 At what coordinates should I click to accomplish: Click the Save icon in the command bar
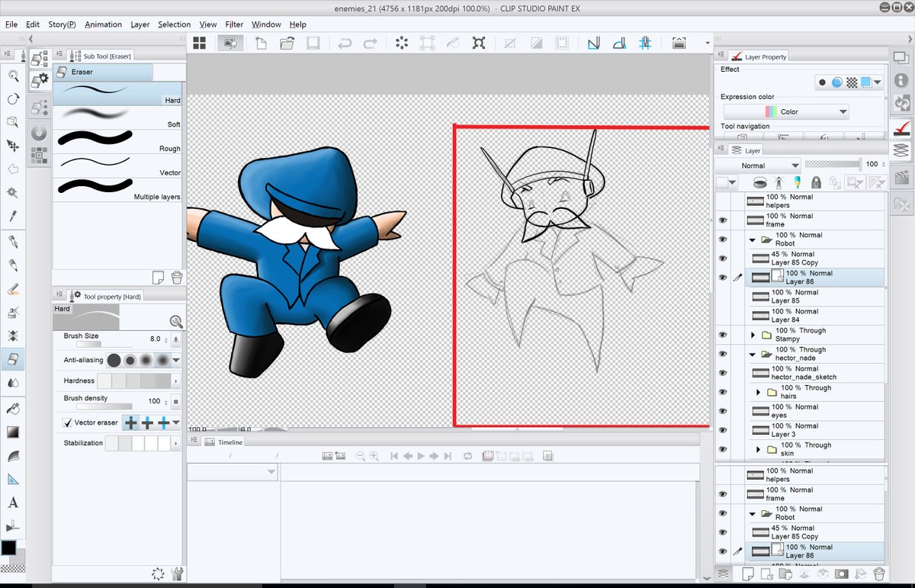pos(313,43)
